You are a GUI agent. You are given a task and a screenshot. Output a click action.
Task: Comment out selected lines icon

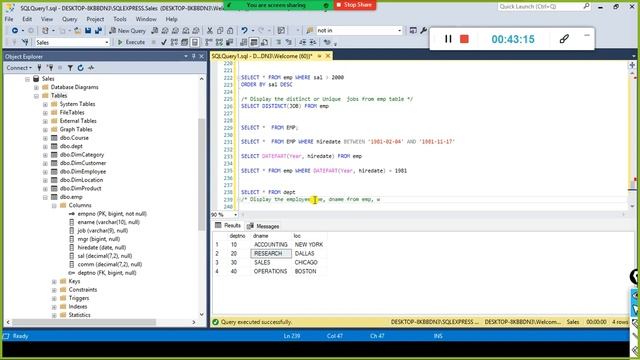pos(279,42)
